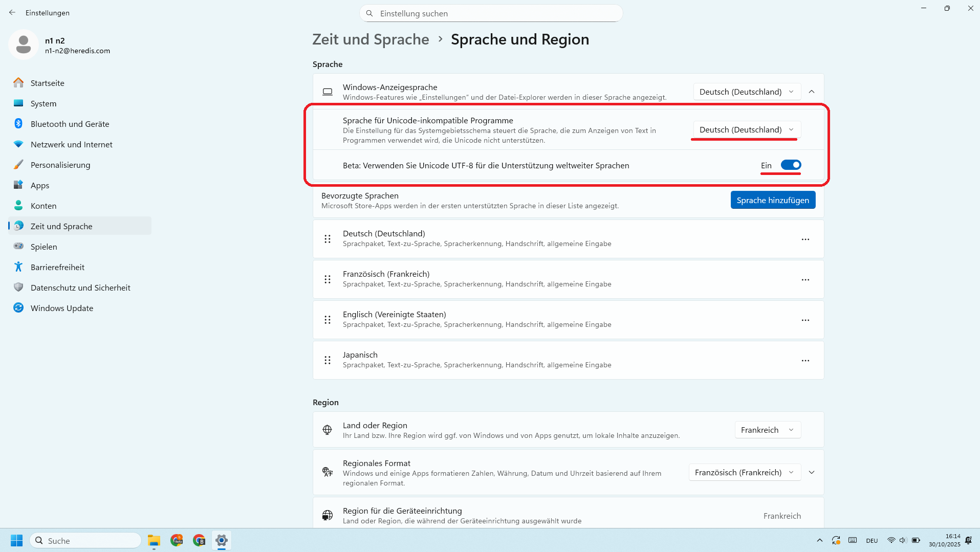Navigate to Zeit und Sprache breadcrumb

pos(371,39)
